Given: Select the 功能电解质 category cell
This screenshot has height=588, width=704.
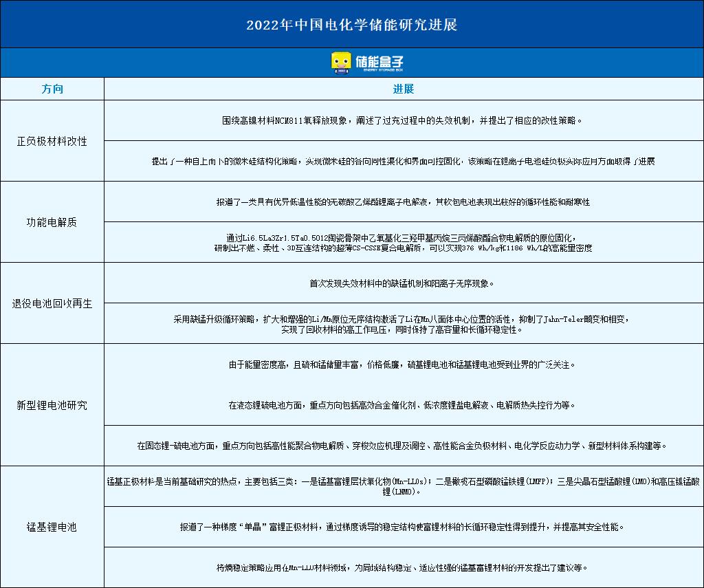Looking at the screenshot, I should pyautogui.click(x=52, y=222).
